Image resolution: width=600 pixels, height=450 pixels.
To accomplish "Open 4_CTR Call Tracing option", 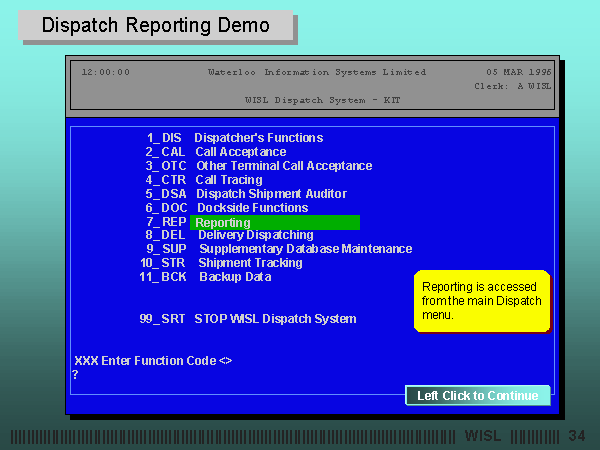I will point(204,180).
